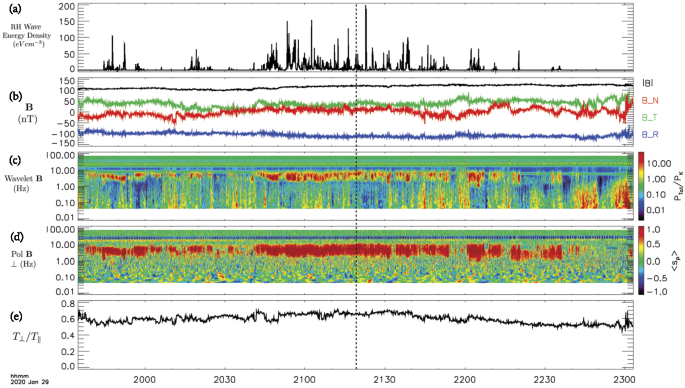Click the 2230 time tick label
Image resolution: width=685 pixels, height=388 pixels.
545,379
